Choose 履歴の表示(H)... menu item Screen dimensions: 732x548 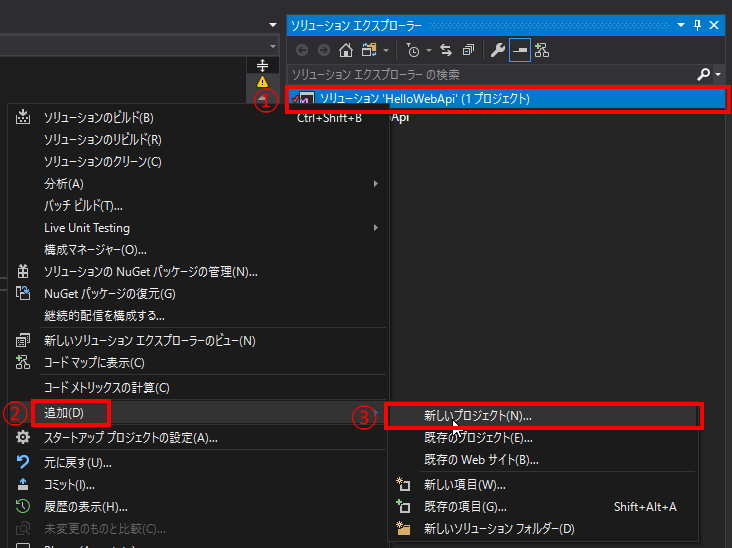coord(198,506)
